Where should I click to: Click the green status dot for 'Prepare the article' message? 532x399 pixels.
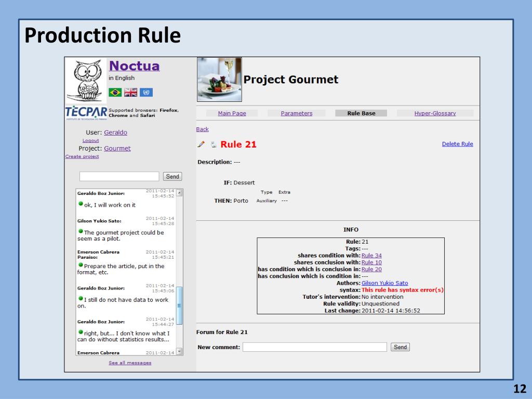coord(81,264)
